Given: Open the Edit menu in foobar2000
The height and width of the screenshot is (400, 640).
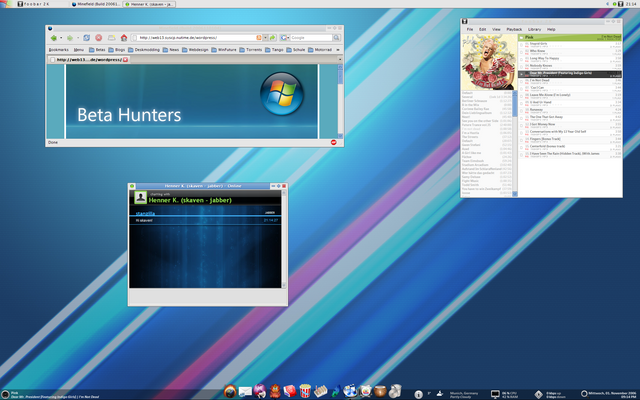Looking at the screenshot, I should (x=482, y=29).
